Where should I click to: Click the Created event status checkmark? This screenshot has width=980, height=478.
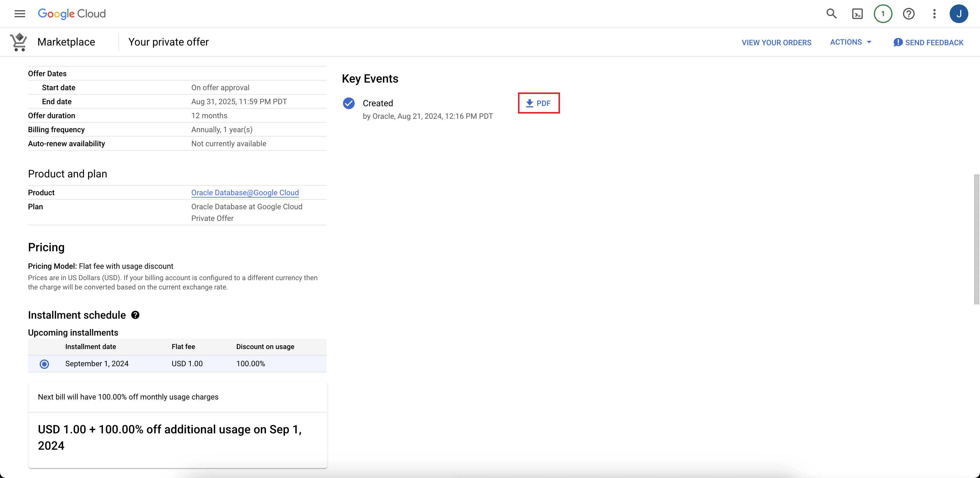coord(349,103)
